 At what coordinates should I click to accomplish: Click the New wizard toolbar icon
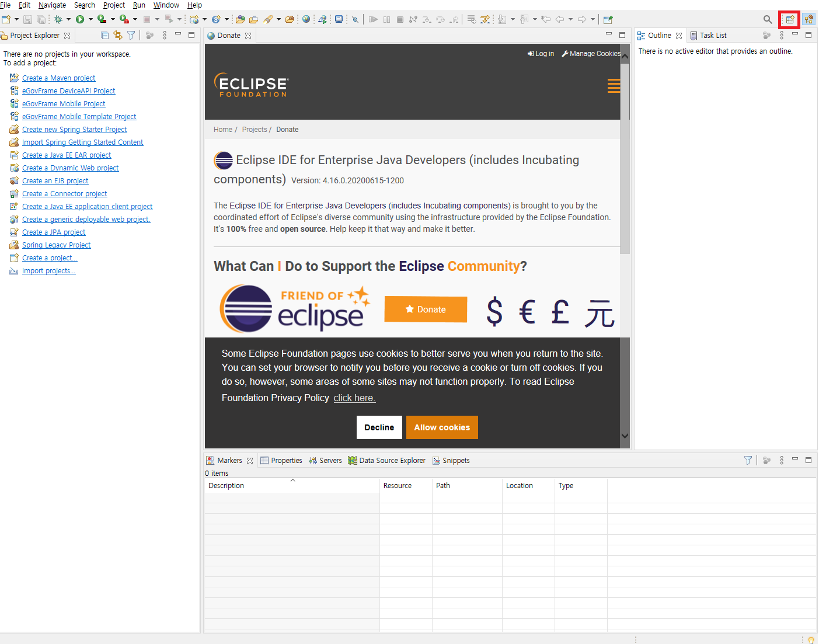[6, 19]
